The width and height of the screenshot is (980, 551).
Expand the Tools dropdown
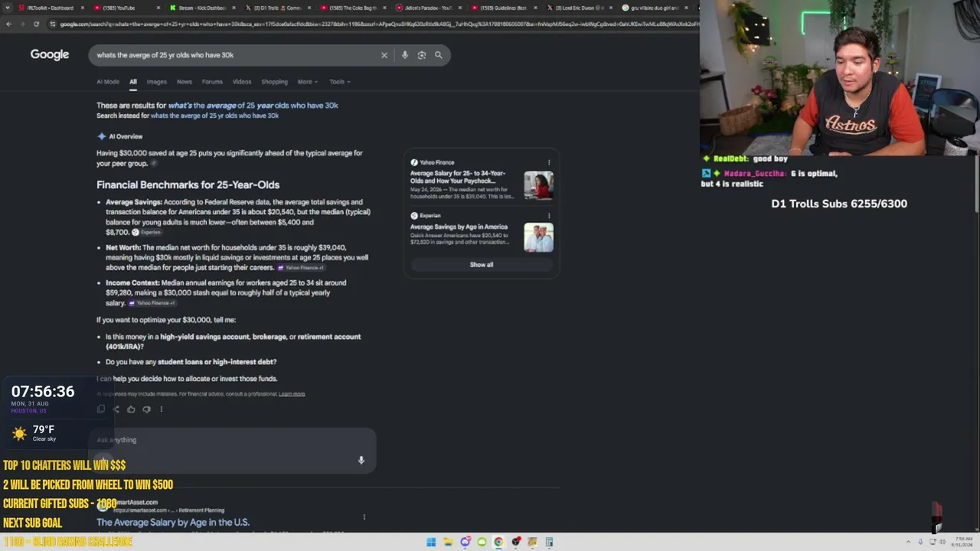(x=339, y=82)
